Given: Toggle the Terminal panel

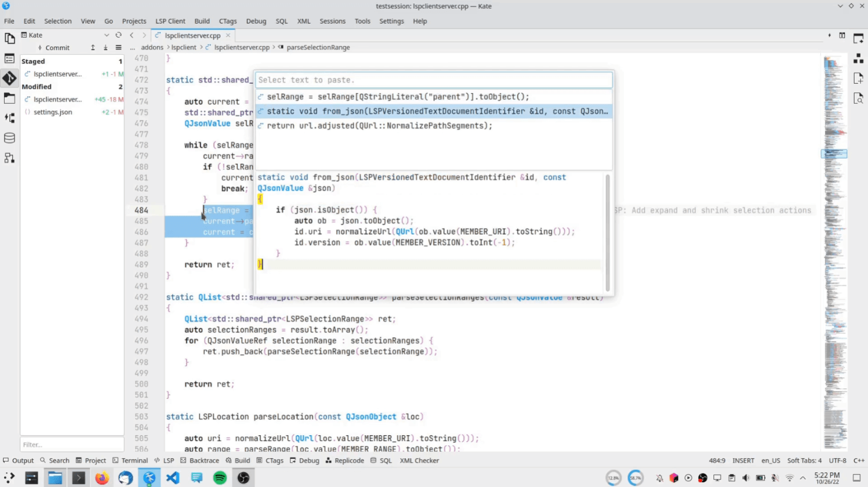Looking at the screenshot, I should click(130, 460).
